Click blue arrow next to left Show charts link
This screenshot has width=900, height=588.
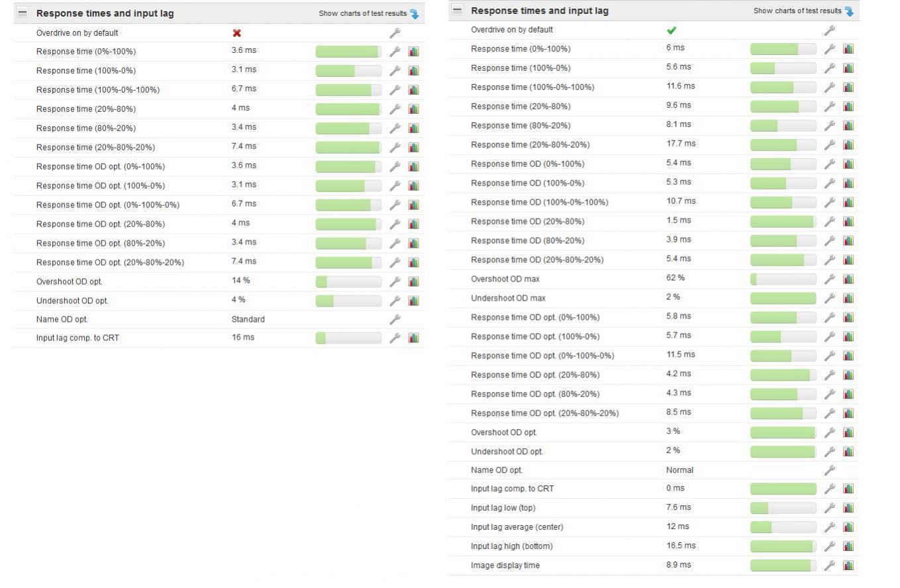[415, 14]
